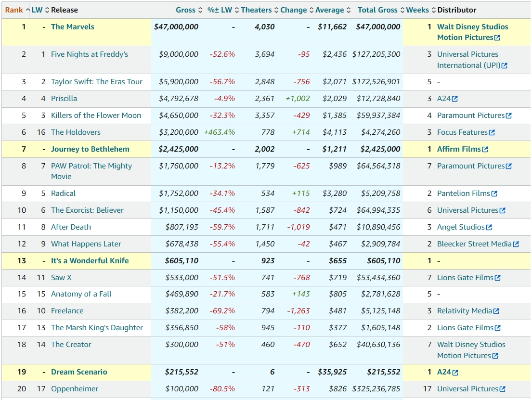The image size is (532, 400).
Task: Sort by Total Gross column header
Action: (381, 10)
